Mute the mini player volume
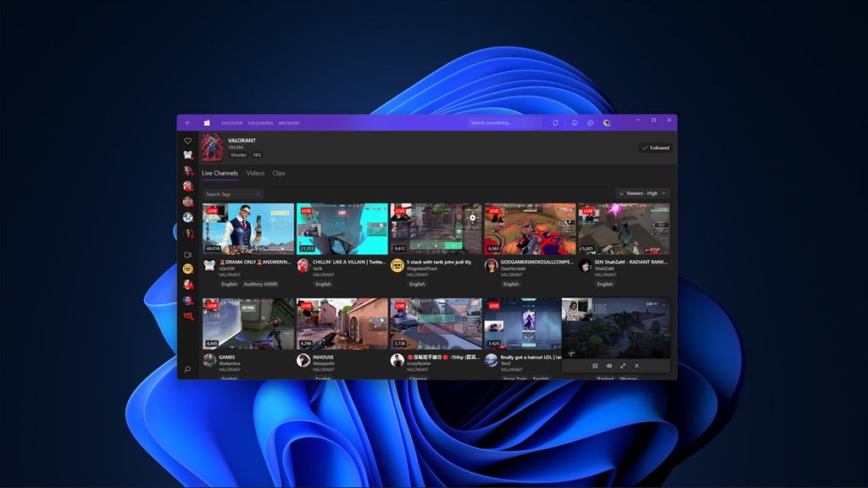The width and height of the screenshot is (868, 488). pos(609,366)
